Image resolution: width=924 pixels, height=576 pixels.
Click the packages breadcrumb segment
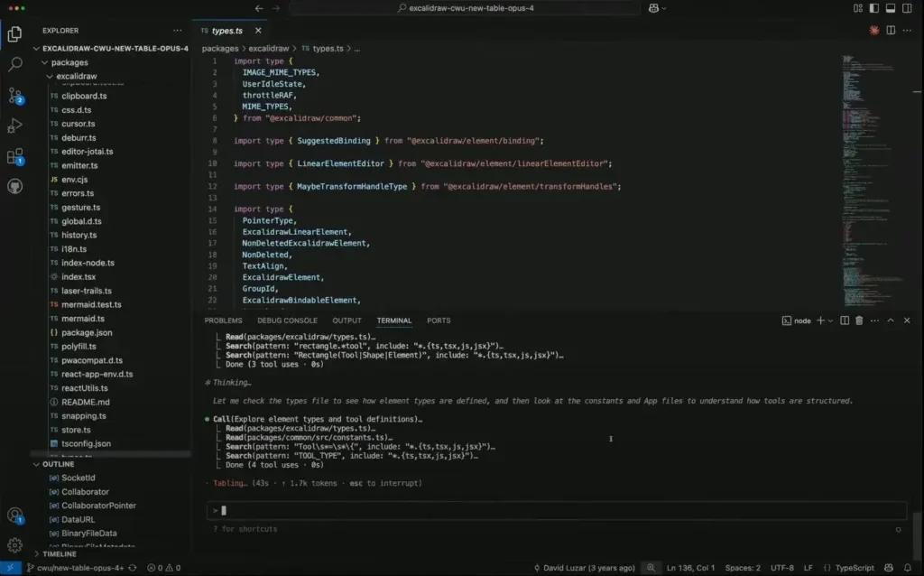click(220, 49)
